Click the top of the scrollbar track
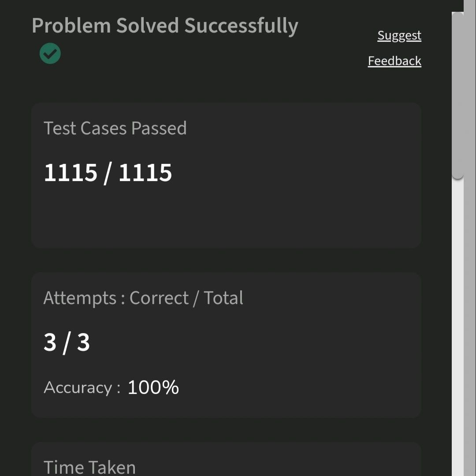This screenshot has width=476, height=476. (457, 6)
